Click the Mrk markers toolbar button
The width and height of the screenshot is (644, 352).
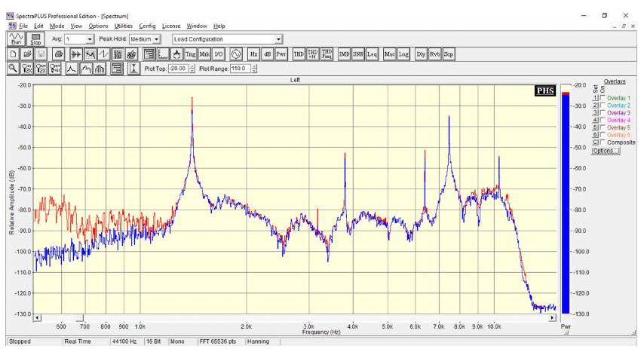point(204,54)
